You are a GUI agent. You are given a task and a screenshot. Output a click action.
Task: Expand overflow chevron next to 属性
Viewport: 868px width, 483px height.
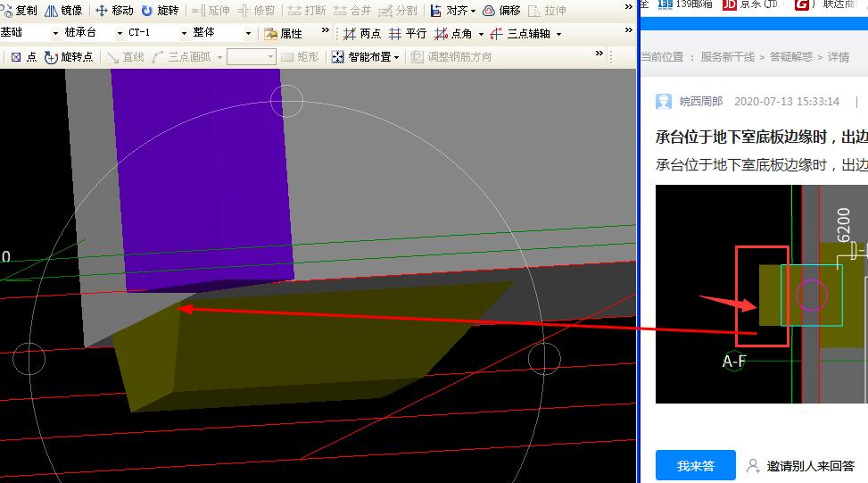(326, 30)
